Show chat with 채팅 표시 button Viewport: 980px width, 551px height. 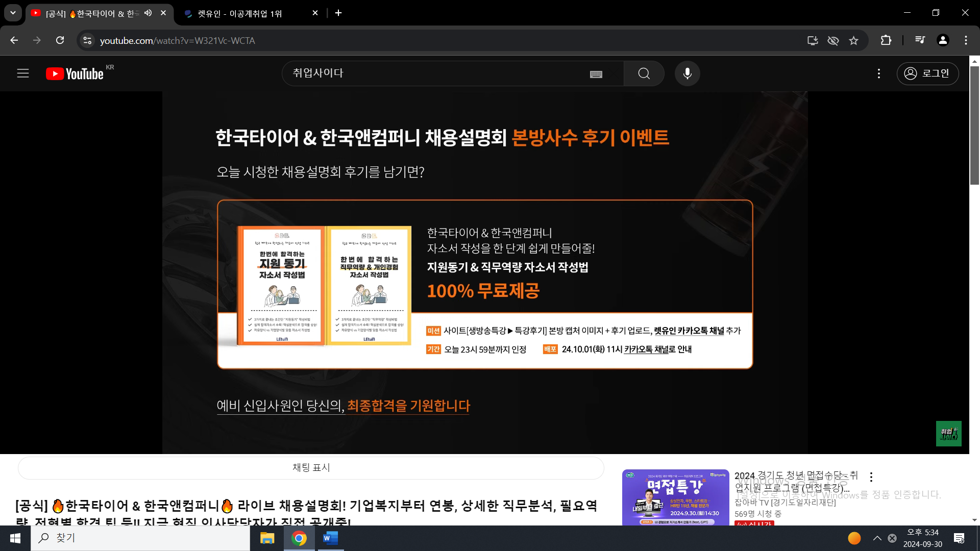[x=311, y=467]
